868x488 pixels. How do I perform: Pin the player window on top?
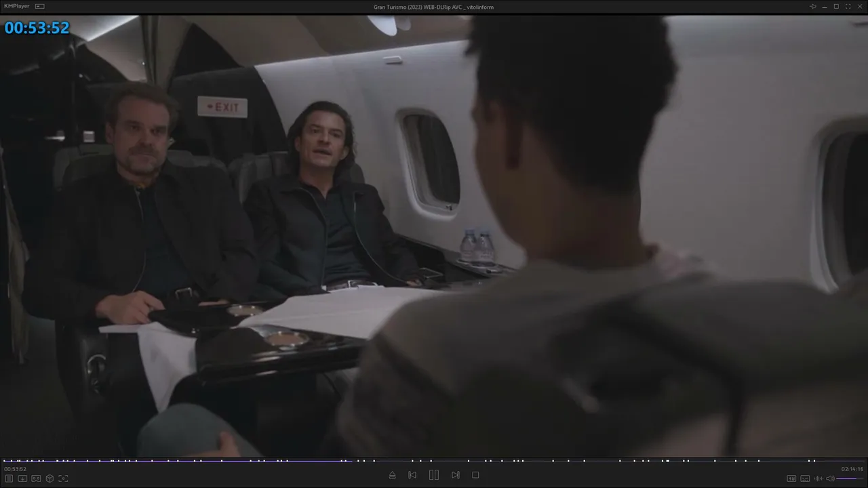pos(813,7)
